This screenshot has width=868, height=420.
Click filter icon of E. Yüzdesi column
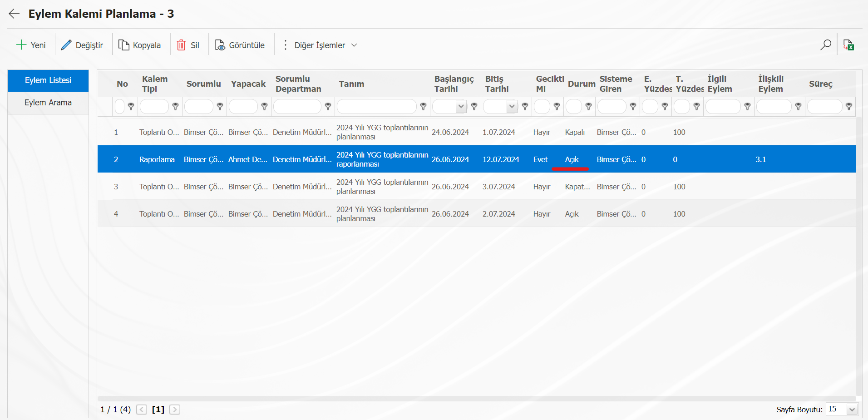pos(665,106)
